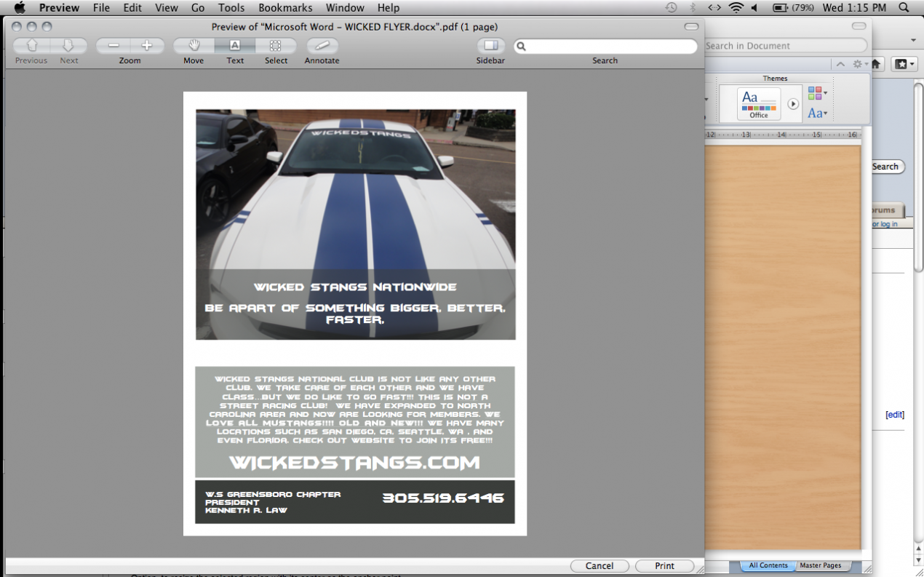Click the flyer page thumbnail preview
Viewport: 924px width, 577px height.
coord(355,314)
